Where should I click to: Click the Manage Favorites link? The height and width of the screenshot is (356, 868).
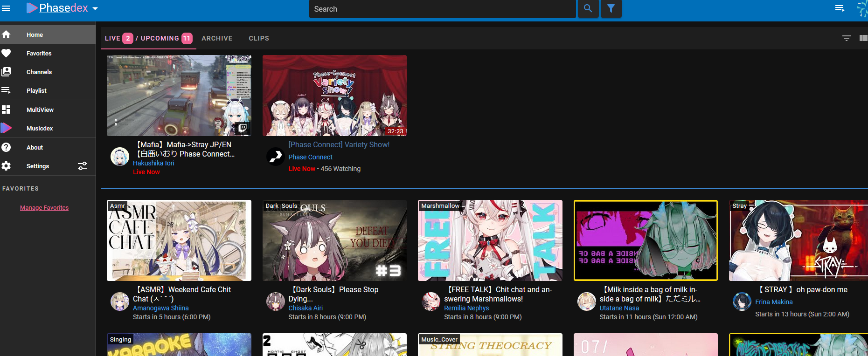[x=44, y=208]
